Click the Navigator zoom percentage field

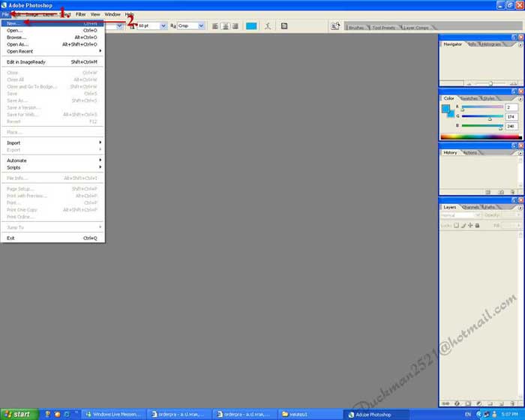click(x=451, y=83)
